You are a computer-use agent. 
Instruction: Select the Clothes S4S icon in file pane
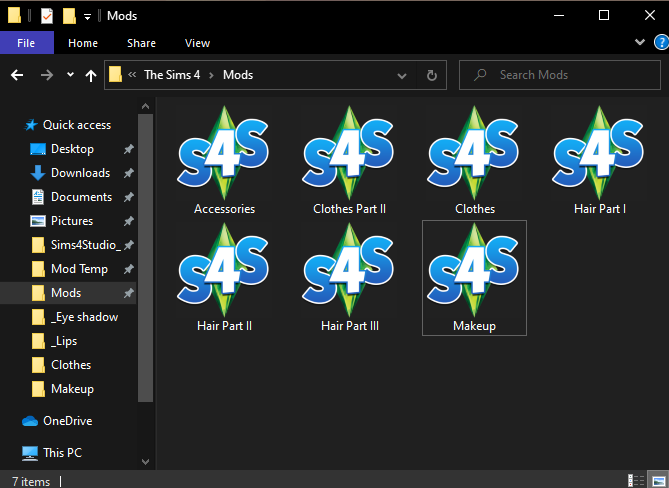point(474,153)
